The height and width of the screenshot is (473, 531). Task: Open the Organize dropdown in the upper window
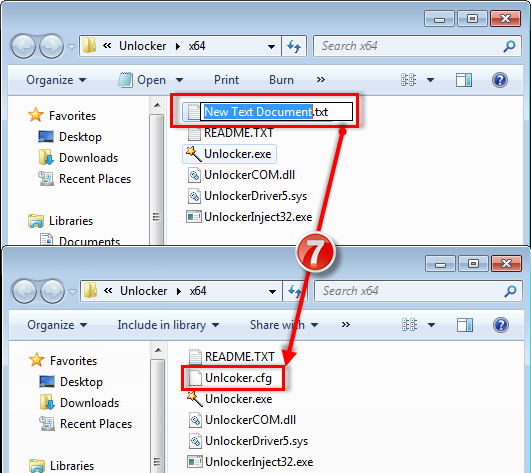[x=56, y=80]
